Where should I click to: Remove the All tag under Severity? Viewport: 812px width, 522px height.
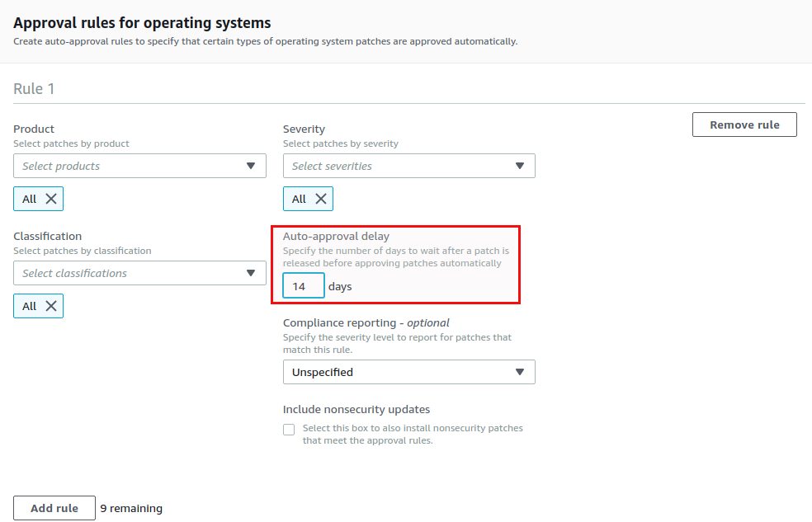click(320, 199)
